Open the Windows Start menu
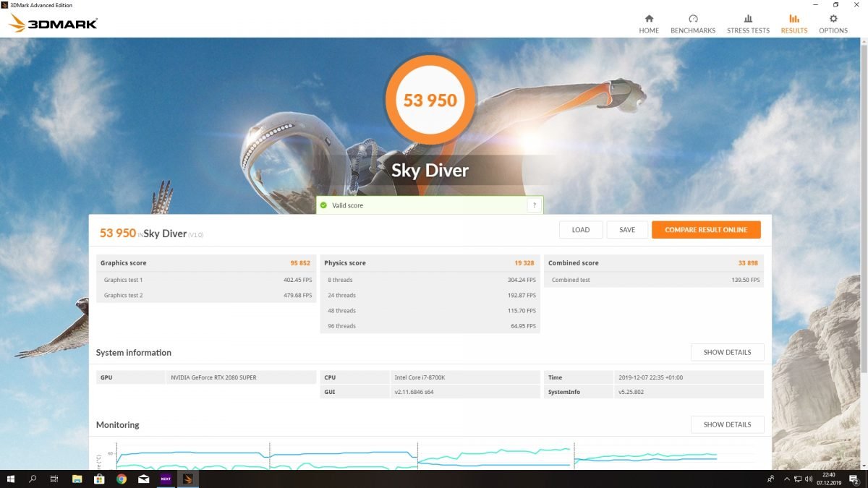Screen dimensions: 868x488 [x=12, y=479]
